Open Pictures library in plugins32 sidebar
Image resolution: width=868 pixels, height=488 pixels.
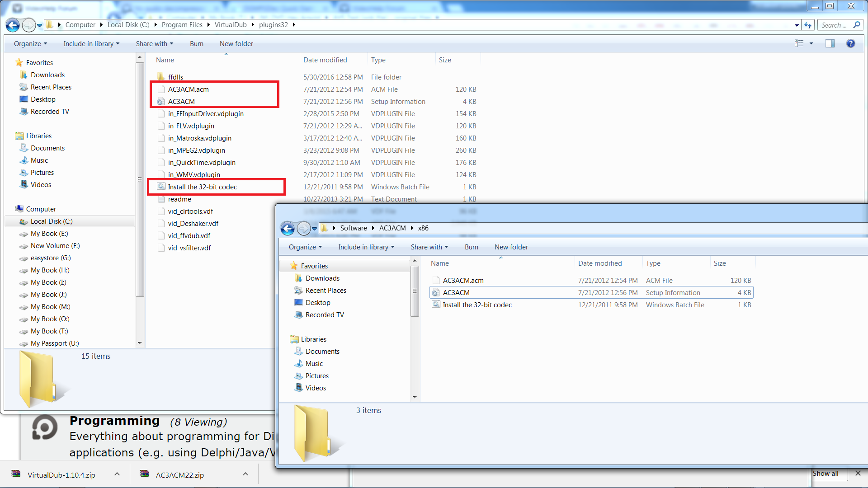click(42, 173)
